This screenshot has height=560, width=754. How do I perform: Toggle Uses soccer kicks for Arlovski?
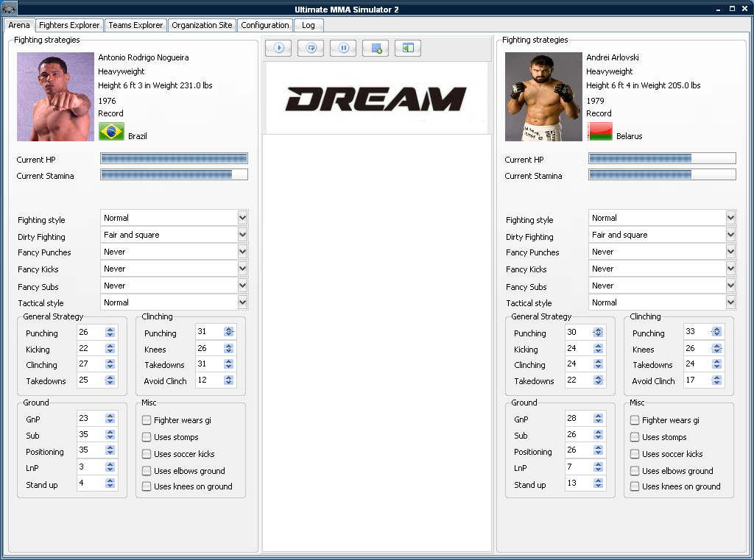pos(635,454)
